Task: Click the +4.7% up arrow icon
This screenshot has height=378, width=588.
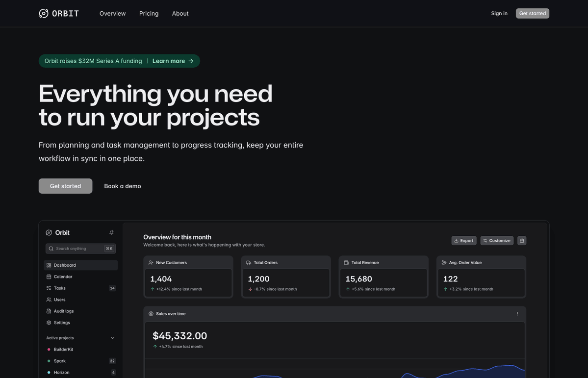Action: pos(155,347)
